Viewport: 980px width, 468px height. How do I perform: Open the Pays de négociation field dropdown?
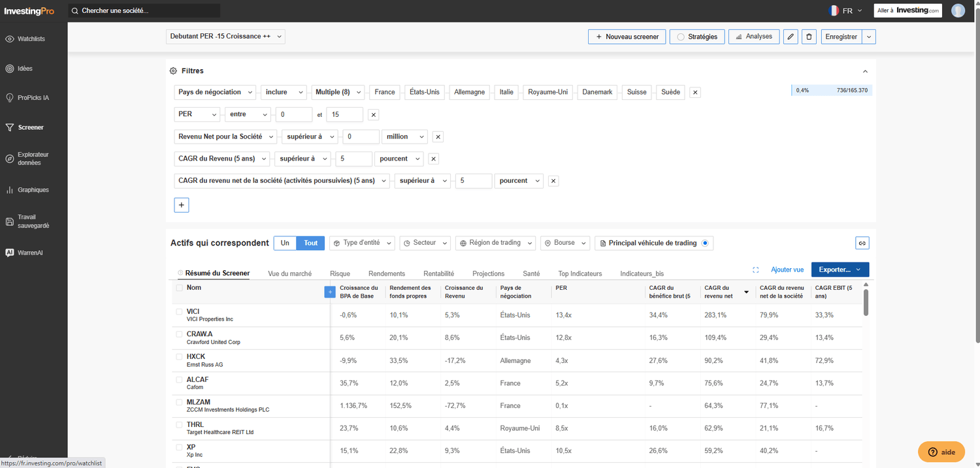pos(215,93)
